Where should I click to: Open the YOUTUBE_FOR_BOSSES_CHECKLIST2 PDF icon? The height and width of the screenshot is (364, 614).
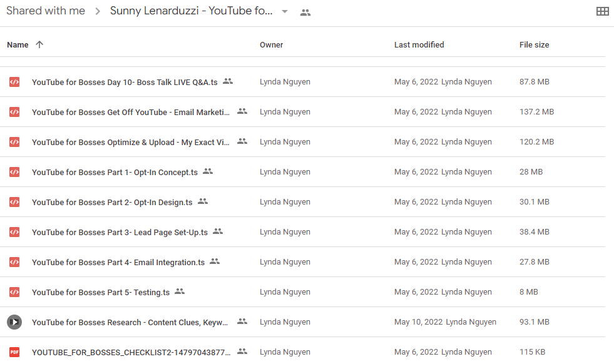tap(14, 352)
